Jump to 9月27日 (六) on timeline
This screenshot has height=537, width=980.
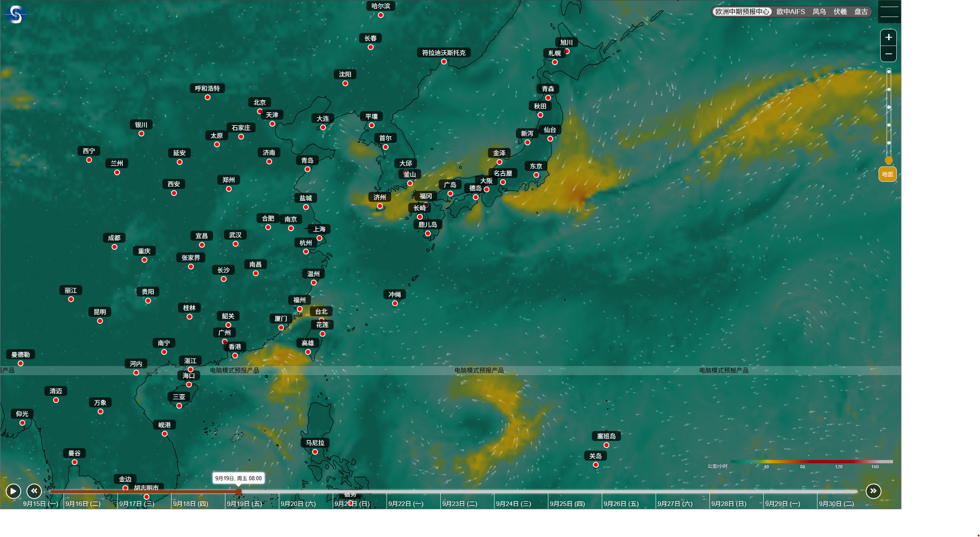675,503
